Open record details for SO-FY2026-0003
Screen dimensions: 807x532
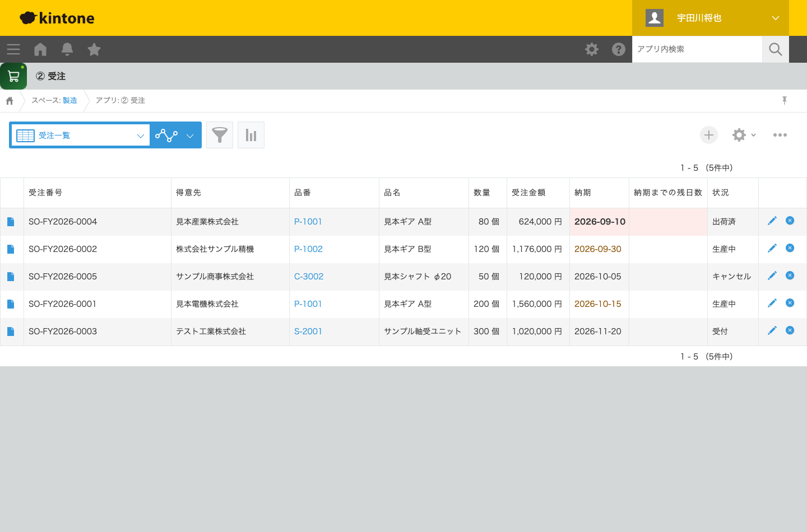click(11, 332)
